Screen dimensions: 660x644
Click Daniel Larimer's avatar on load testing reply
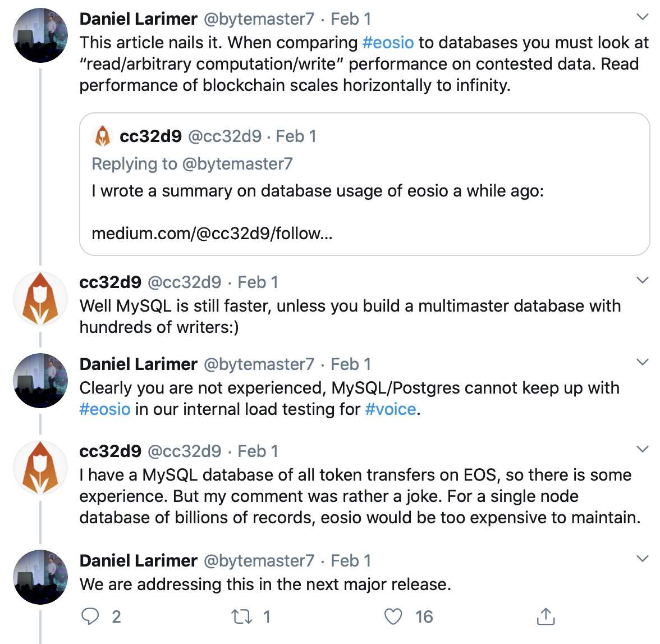pos(40,380)
